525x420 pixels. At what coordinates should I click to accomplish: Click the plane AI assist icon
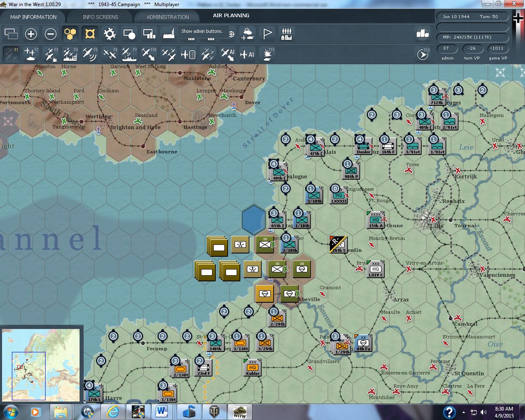click(247, 54)
